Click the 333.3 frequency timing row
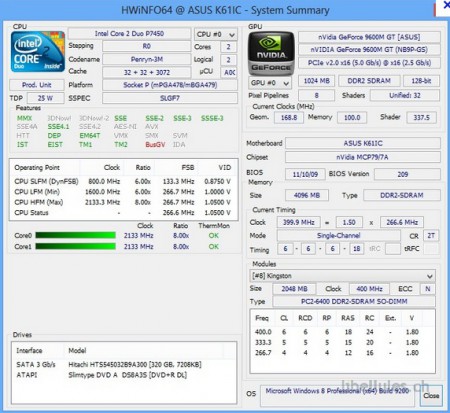 coord(342,342)
